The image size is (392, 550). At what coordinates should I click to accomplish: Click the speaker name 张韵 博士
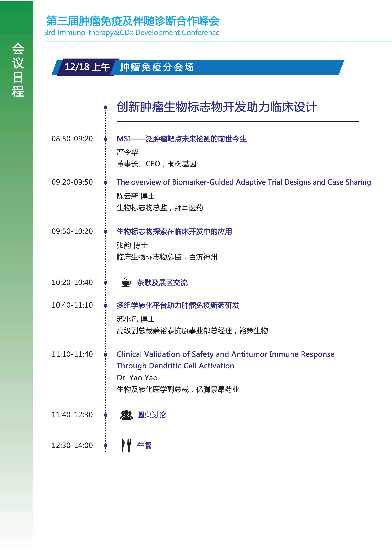(132, 245)
